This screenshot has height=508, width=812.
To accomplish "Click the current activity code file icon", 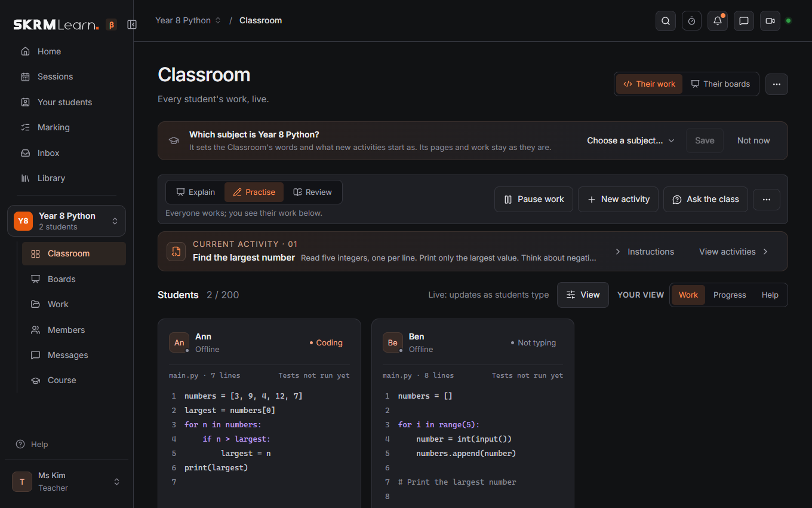I will pyautogui.click(x=176, y=252).
